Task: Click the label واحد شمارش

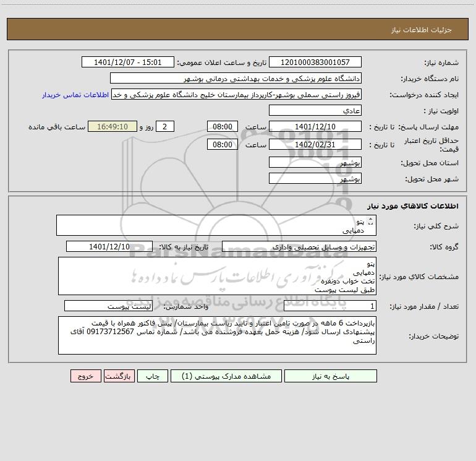Action: pyautogui.click(x=186, y=307)
